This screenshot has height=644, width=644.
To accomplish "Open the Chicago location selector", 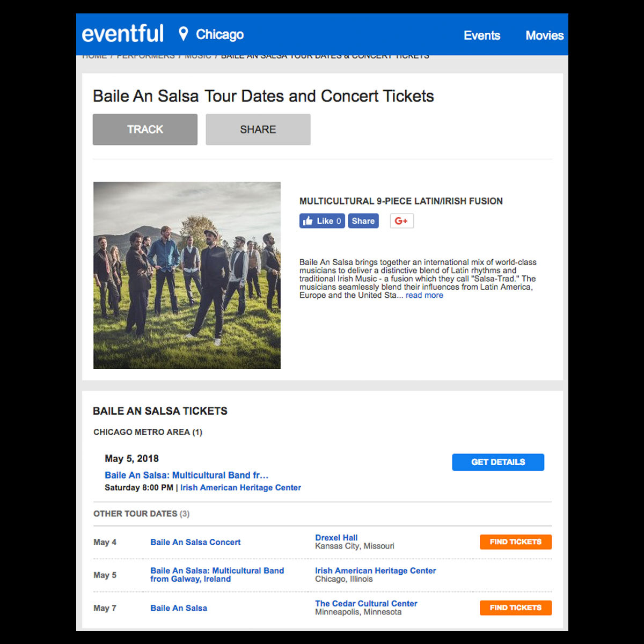I will pos(219,35).
